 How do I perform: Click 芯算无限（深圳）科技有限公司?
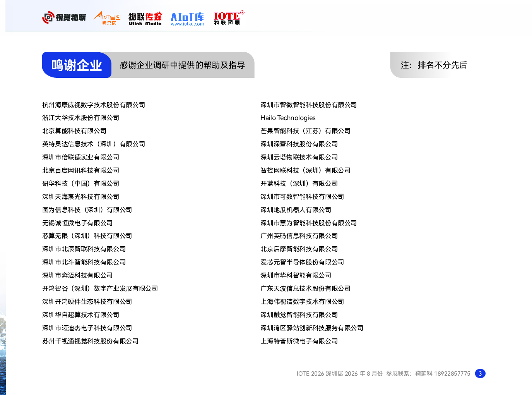87,236
